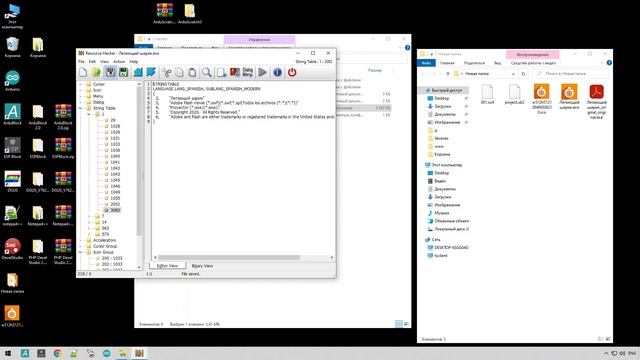Click Open file icon in Resource Hacker toolbar
The width and height of the screenshot is (640, 360).
[x=96, y=72]
